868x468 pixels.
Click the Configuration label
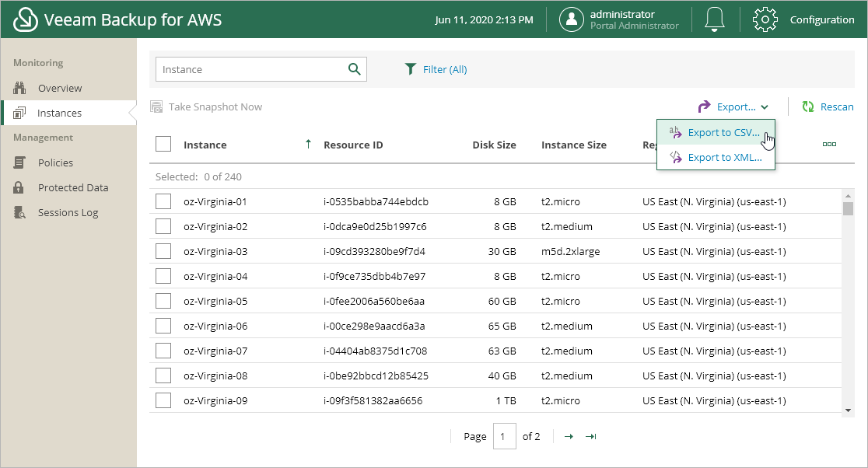coord(822,19)
